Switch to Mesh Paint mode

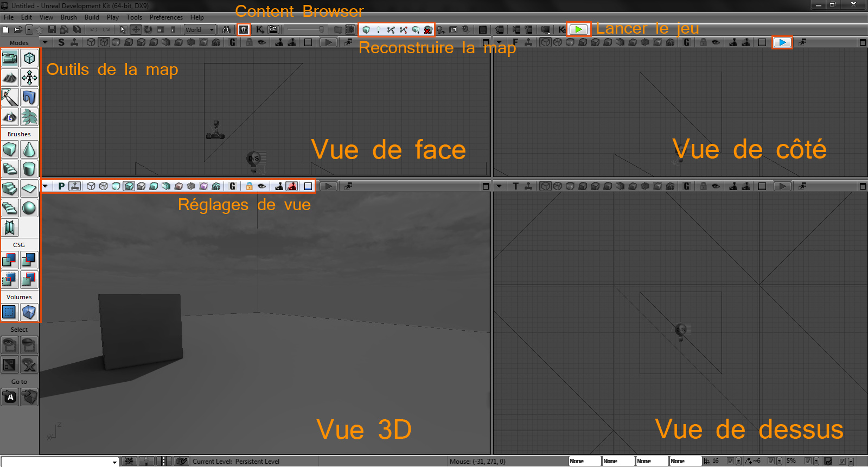click(x=10, y=97)
